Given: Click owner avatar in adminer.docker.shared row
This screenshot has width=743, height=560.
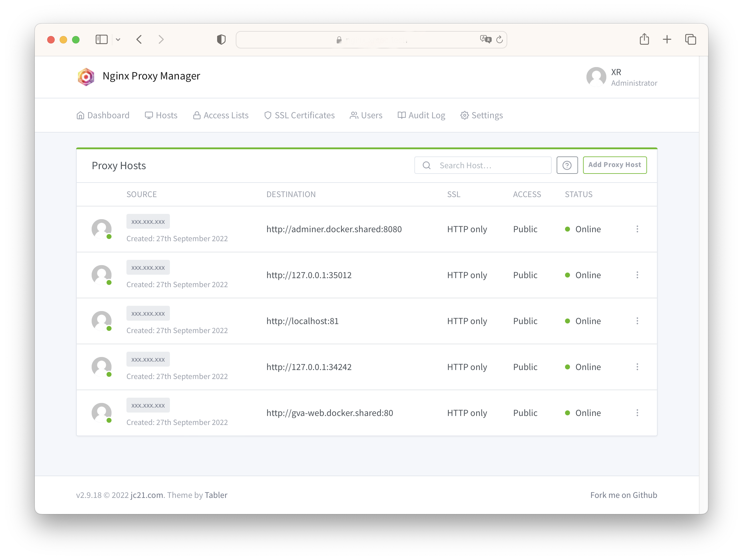Looking at the screenshot, I should [102, 229].
